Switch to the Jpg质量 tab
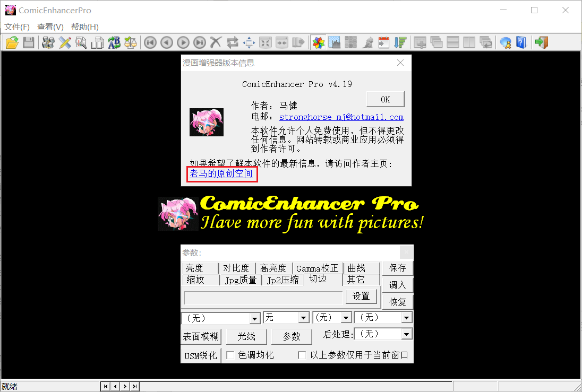The width and height of the screenshot is (582, 392). (241, 280)
